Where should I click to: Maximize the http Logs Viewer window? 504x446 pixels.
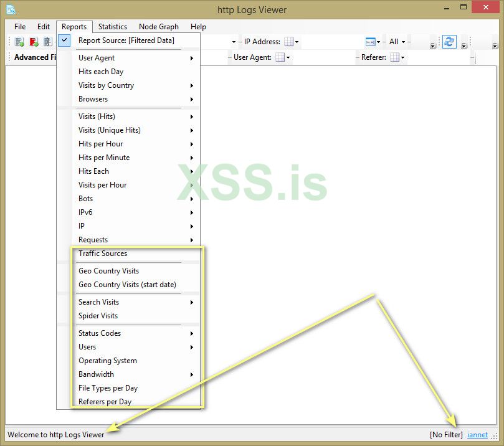pyautogui.click(x=464, y=7)
